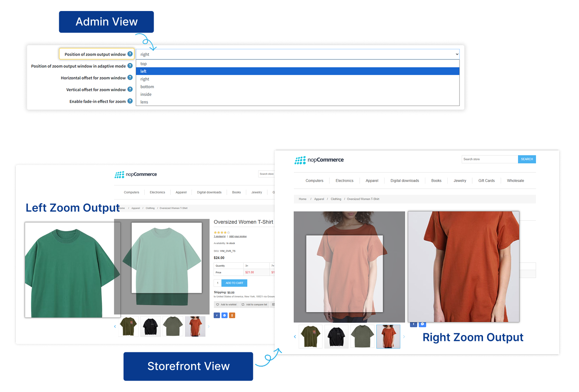Choose 'inside' from zoom position options
Image resolution: width=579 pixels, height=392 pixels.
[298, 94]
